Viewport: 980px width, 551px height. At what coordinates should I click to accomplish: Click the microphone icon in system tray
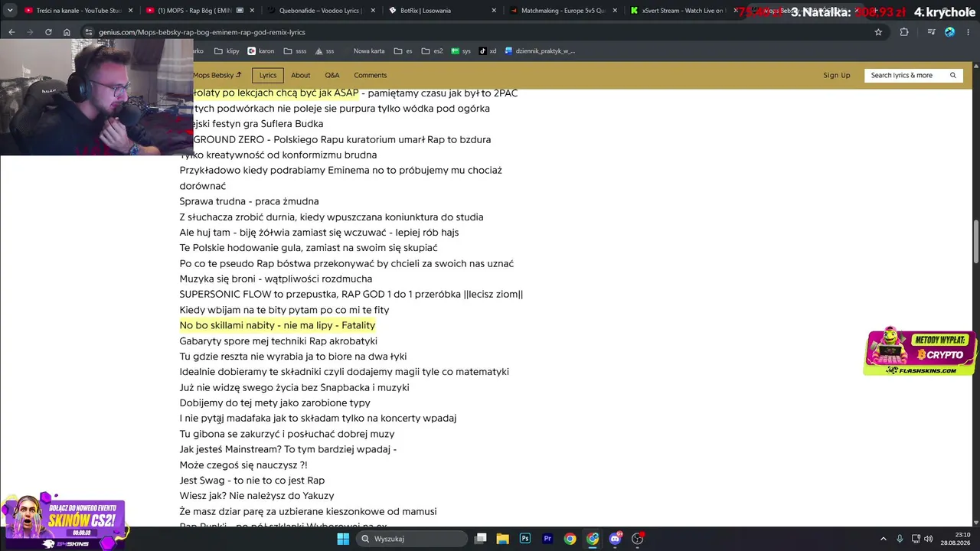point(900,539)
